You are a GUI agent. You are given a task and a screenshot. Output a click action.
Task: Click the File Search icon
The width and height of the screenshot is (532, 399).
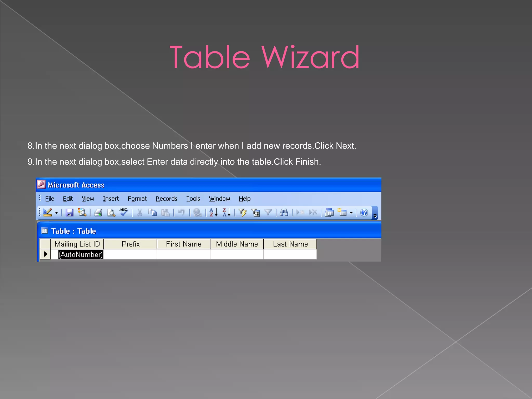pyautogui.click(x=82, y=212)
